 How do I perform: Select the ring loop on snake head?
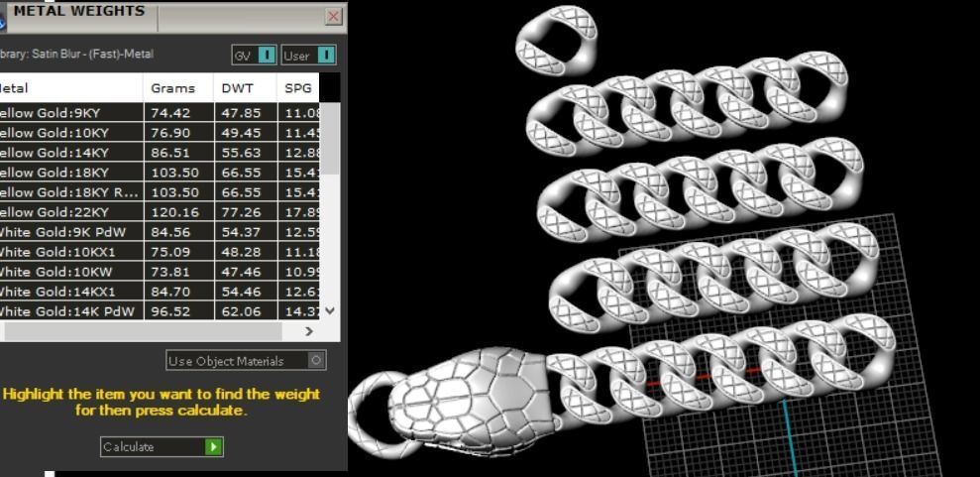tap(382, 414)
